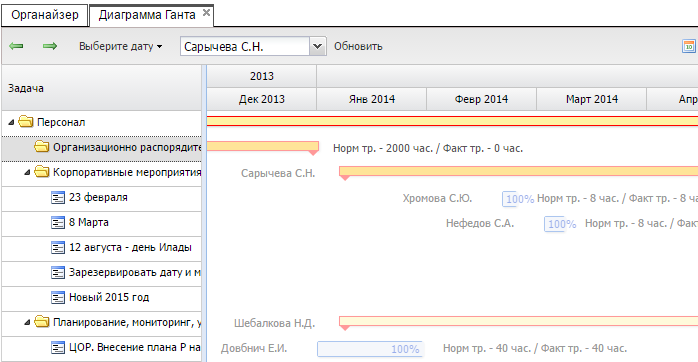
Task: Click the Корпоративные мероприятия folder icon
Action: coord(42,171)
